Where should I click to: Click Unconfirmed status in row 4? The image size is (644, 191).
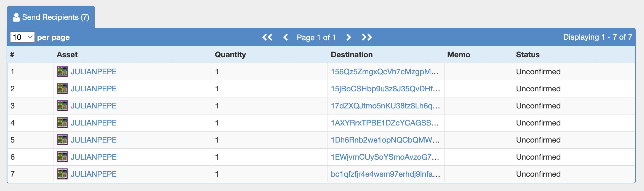(x=538, y=123)
